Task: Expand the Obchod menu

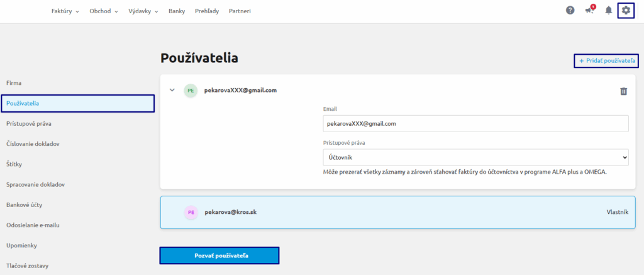Action: tap(104, 11)
